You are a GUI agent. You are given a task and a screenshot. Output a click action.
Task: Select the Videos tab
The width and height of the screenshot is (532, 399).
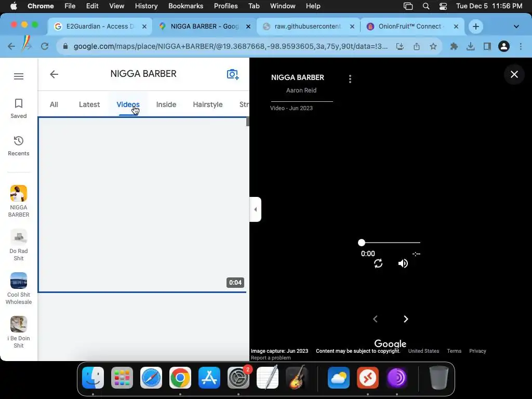(128, 104)
